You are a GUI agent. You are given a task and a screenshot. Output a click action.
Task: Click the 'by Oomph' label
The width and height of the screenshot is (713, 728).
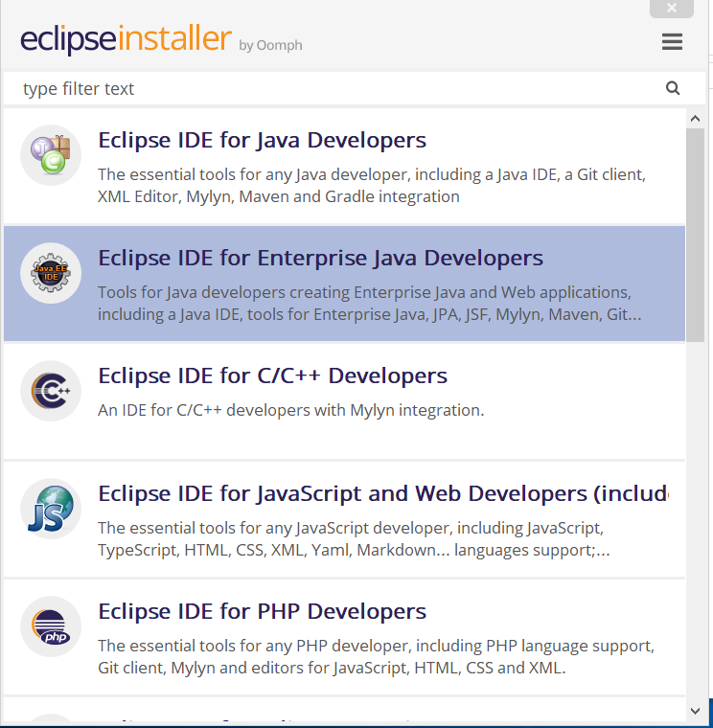271,46
